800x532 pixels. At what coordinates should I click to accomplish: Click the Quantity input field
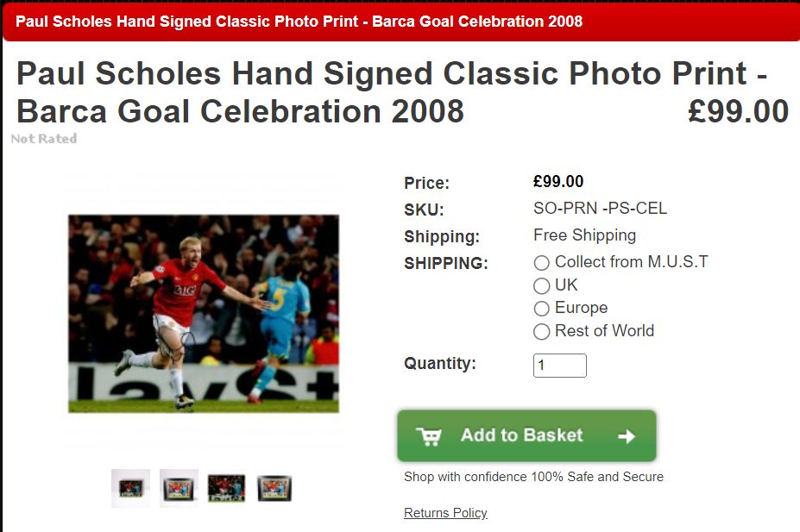pos(560,366)
